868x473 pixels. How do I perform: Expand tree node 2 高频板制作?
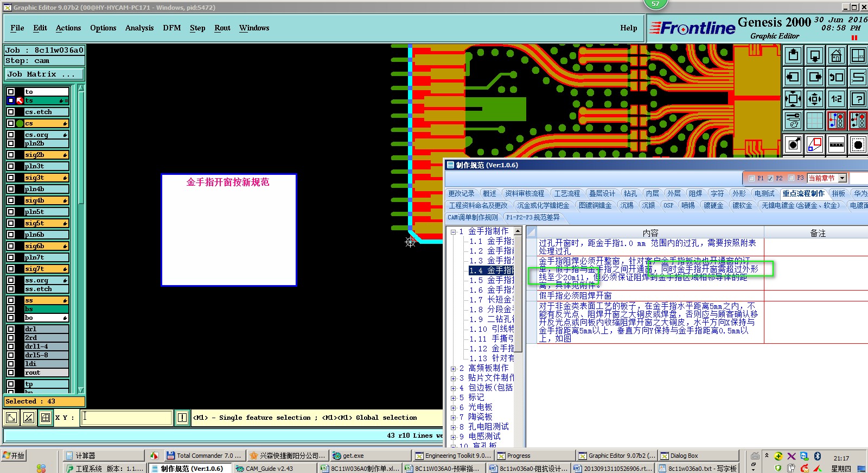coord(453,369)
